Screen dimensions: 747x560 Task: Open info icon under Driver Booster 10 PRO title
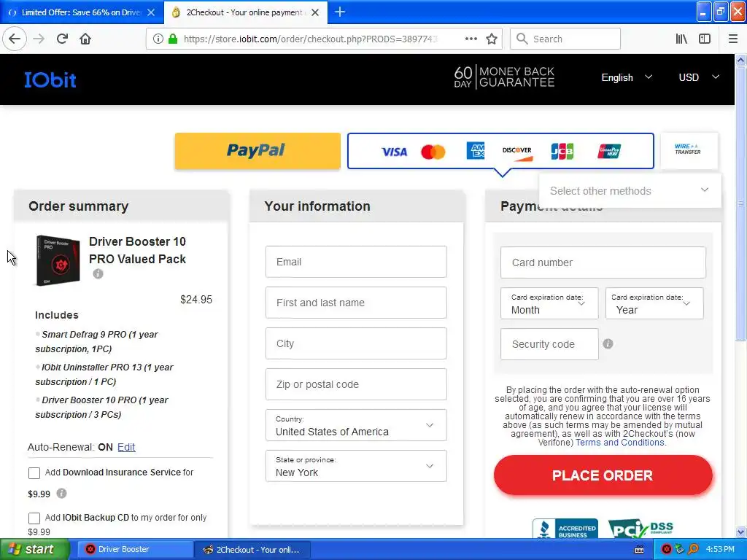[x=98, y=274]
